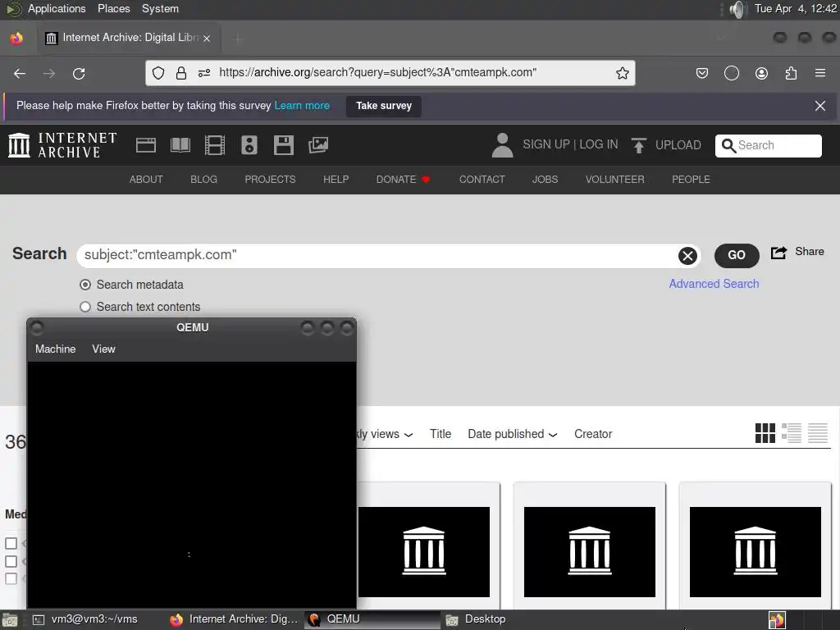The height and width of the screenshot is (630, 840).
Task: Click the navbar Search box
Action: [768, 146]
